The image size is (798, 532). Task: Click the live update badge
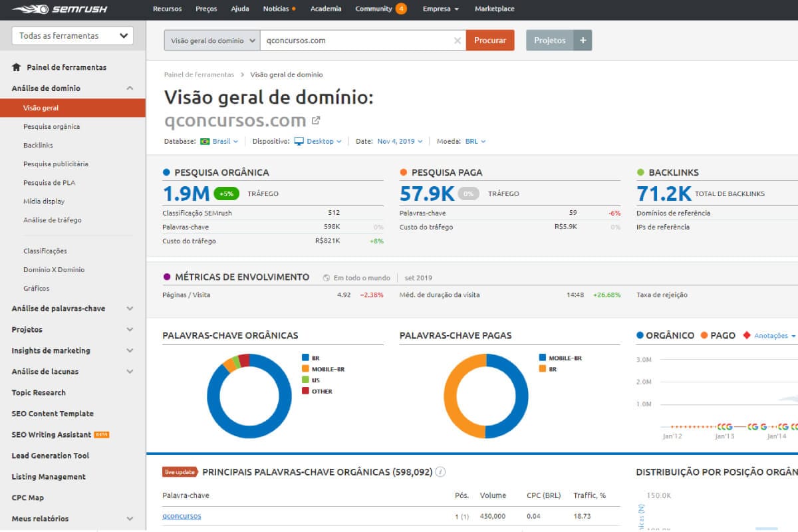[x=180, y=472]
